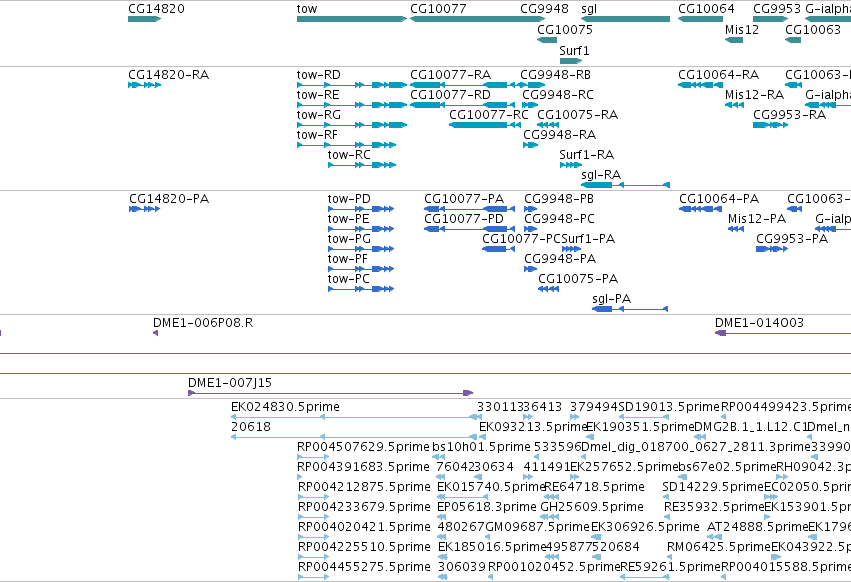851x582 pixels.
Task: Select transcript CG10064-RA
Action: point(700,85)
